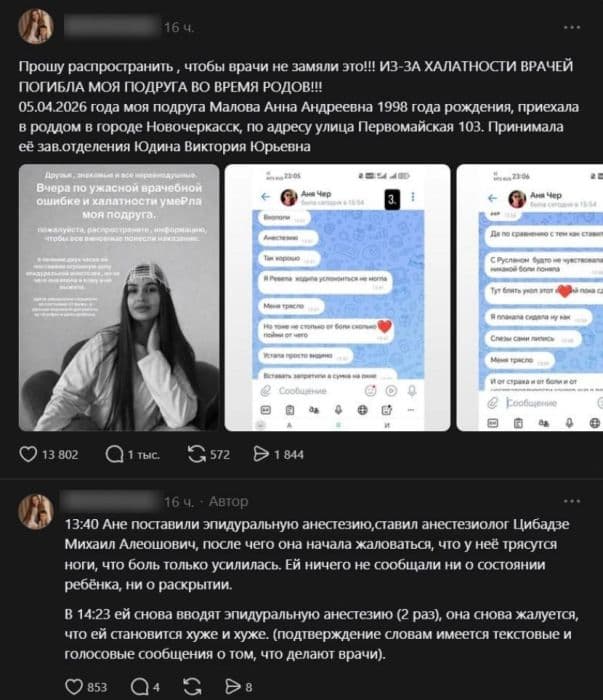Open the main post's 16 ч. timestamp
603x700 pixels.
click(x=179, y=28)
